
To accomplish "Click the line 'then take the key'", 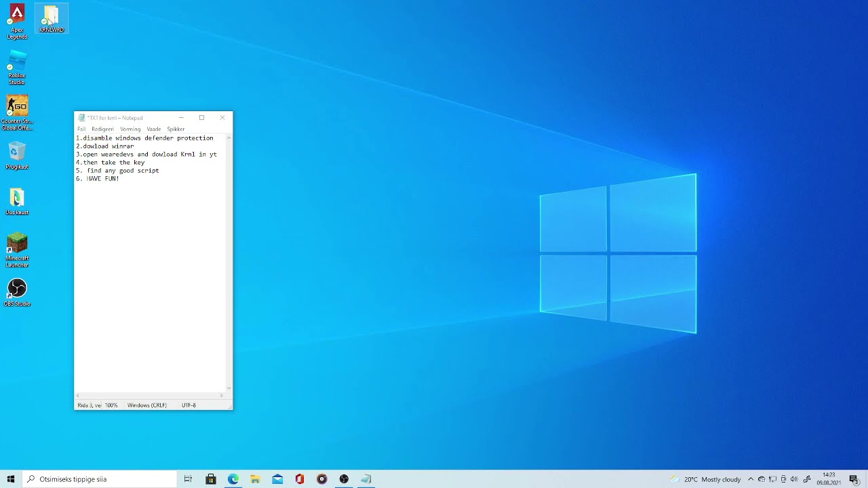I will 110,163.
